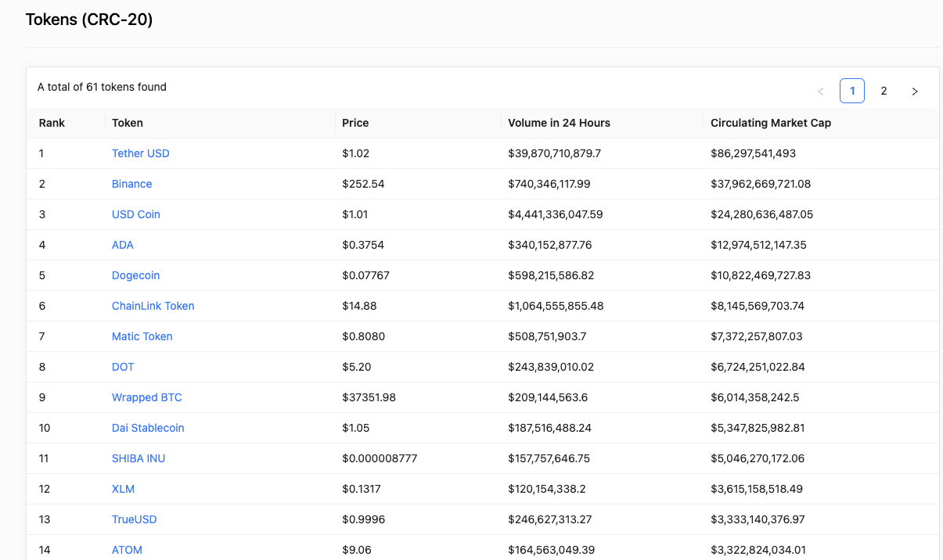This screenshot has height=560, width=943.
Task: Sort by the Price column header
Action: tap(356, 123)
